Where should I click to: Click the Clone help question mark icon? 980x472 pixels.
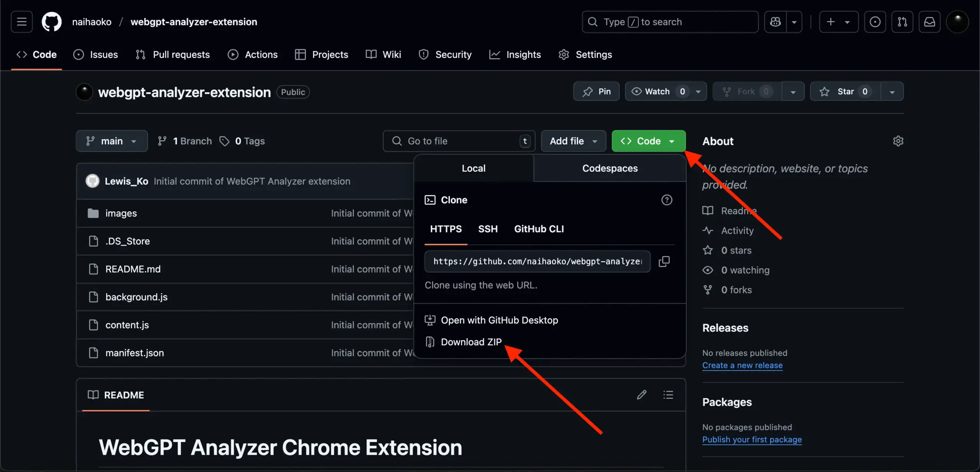click(x=666, y=200)
